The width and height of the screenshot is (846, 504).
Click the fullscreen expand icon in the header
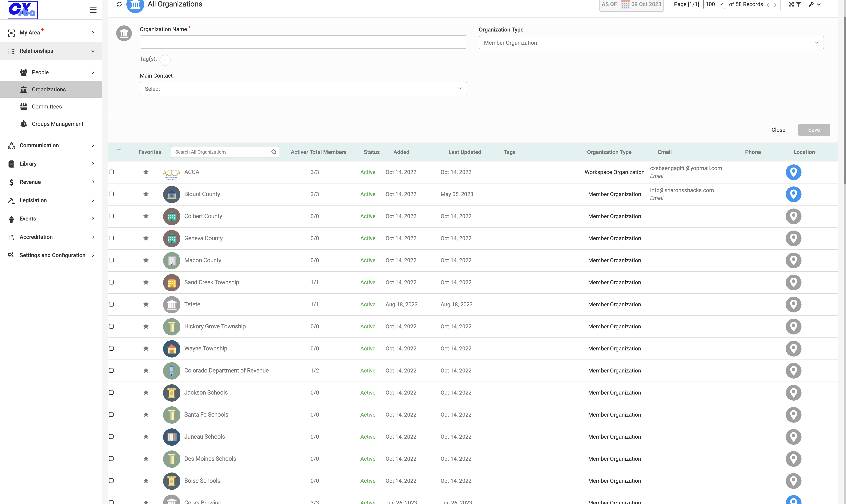[x=791, y=4]
